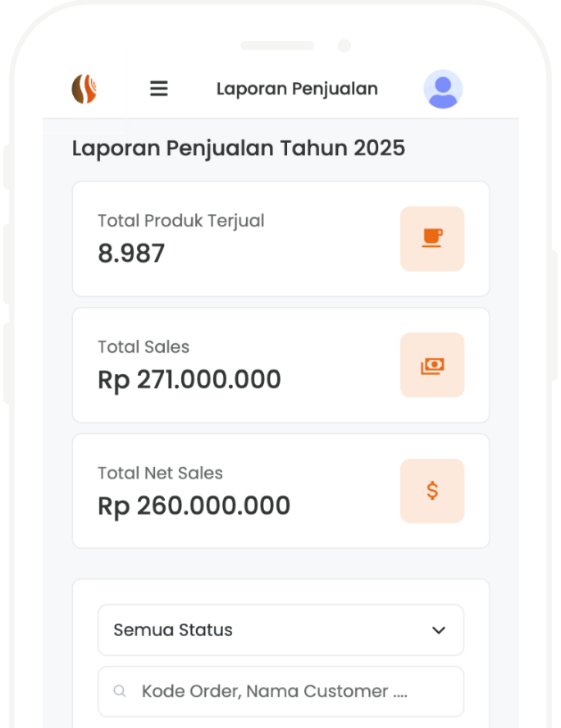This screenshot has width=561, height=728.
Task: Click the Laporan Penjualan header title
Action: [x=297, y=88]
